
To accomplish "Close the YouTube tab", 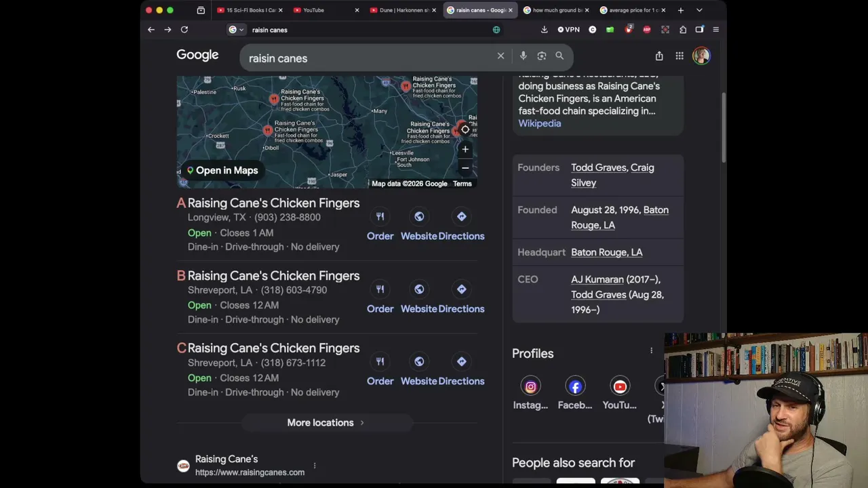I will point(357,10).
